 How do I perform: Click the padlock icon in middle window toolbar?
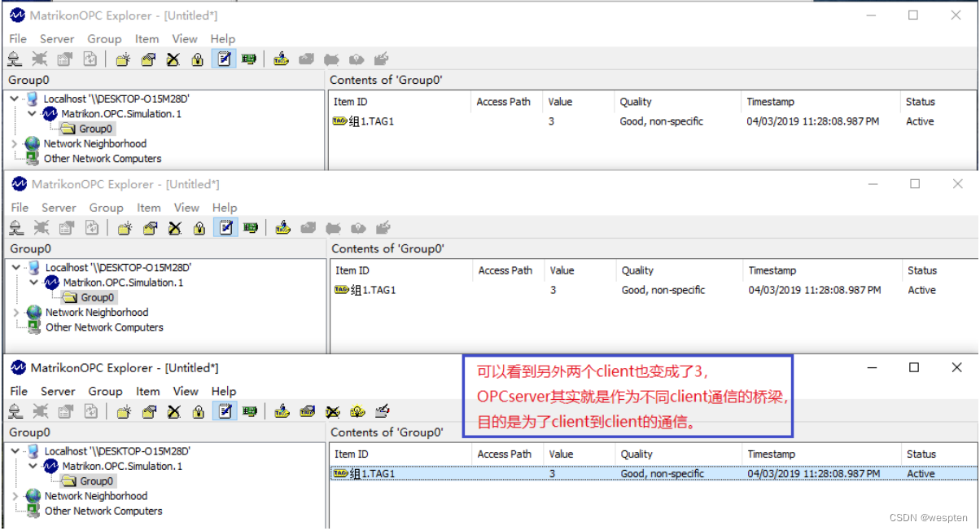[x=199, y=227]
